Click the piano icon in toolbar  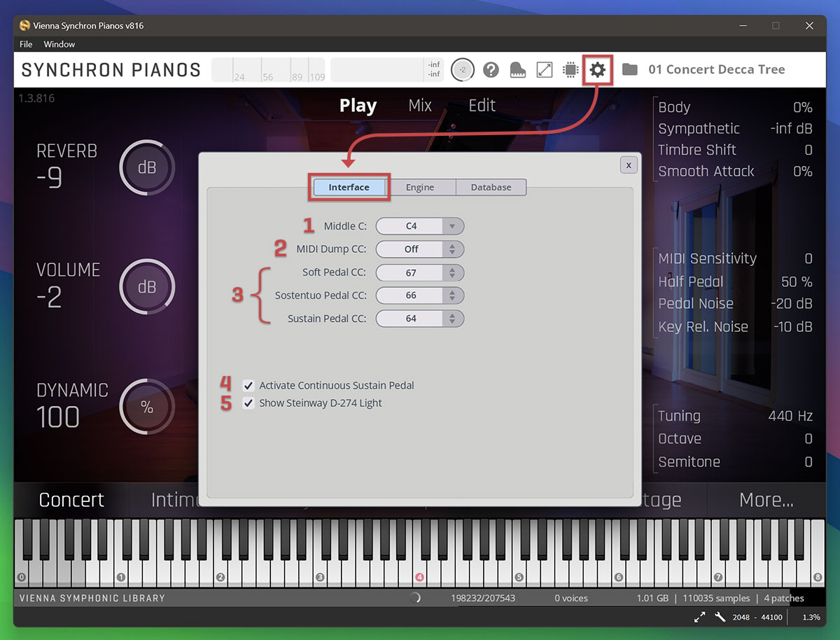pos(517,69)
